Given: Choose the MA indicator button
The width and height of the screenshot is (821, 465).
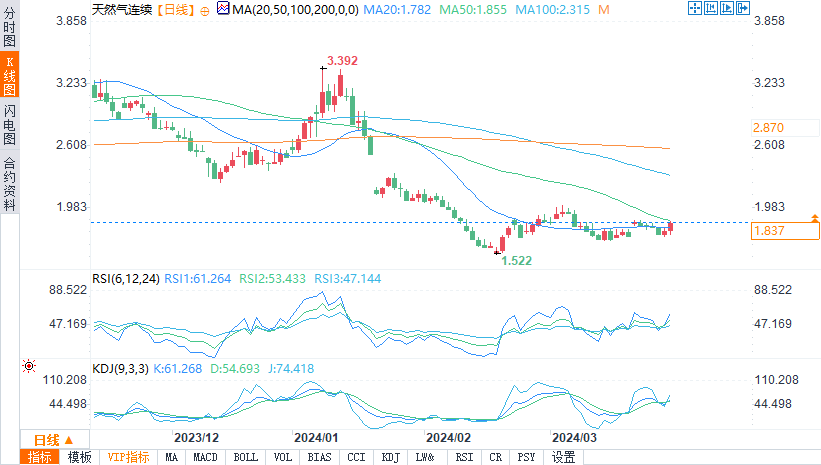Looking at the screenshot, I should click(172, 457).
